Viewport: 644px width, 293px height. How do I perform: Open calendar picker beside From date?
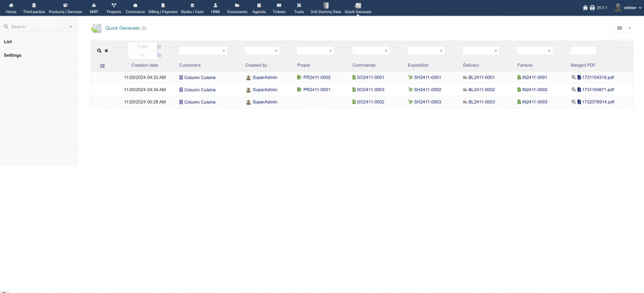pyautogui.click(x=159, y=47)
